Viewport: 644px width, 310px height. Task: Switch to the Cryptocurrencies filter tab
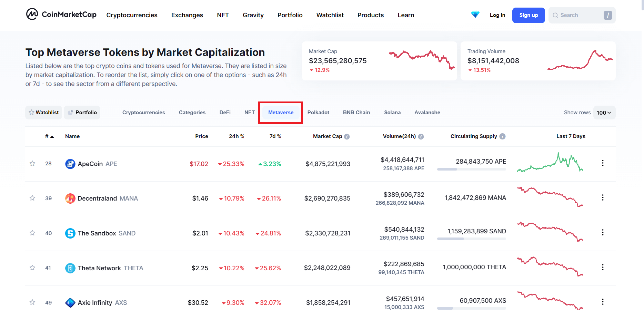[x=144, y=113]
